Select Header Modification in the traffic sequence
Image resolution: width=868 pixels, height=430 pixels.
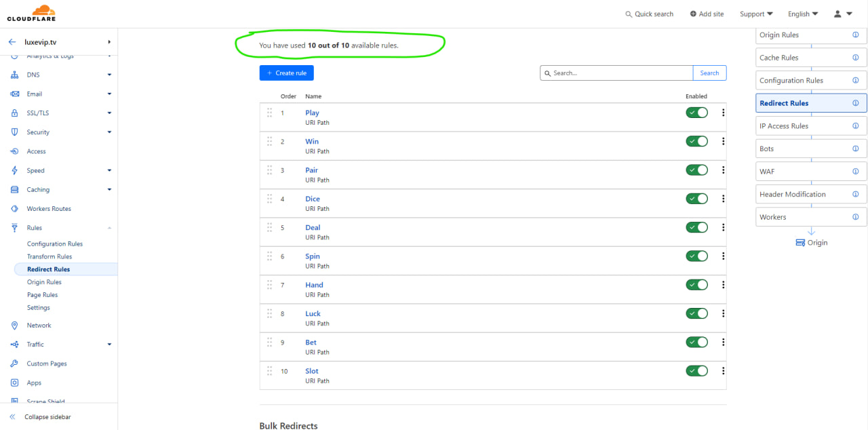(x=811, y=195)
